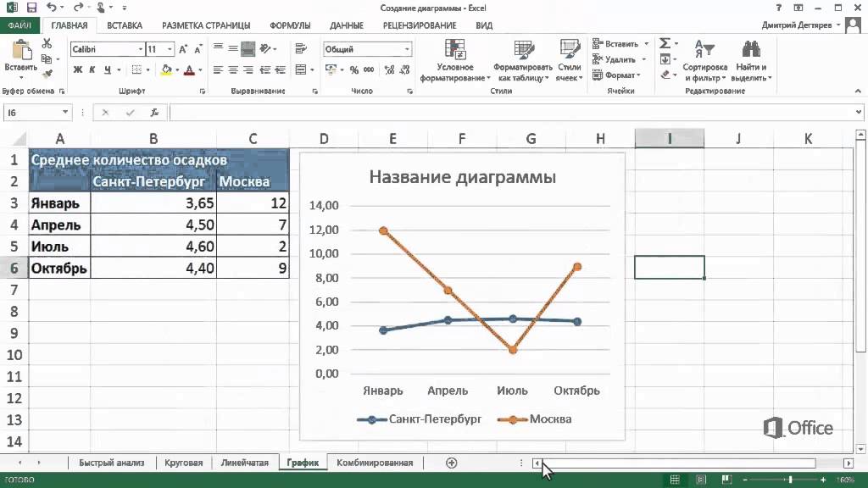Toggle italic К formatting
The width and height of the screenshot is (868, 488).
(x=92, y=69)
